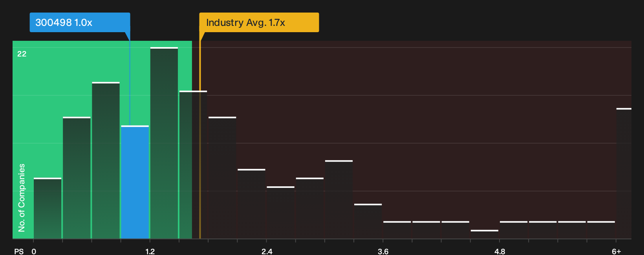Image resolution: width=644 pixels, height=255 pixels.
Task: Click the '22' y-axis value
Action: click(x=22, y=54)
